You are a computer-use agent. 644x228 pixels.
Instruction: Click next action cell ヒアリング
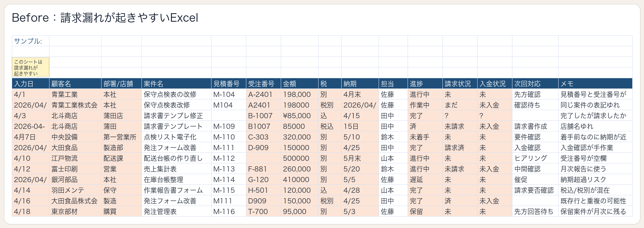(535, 158)
